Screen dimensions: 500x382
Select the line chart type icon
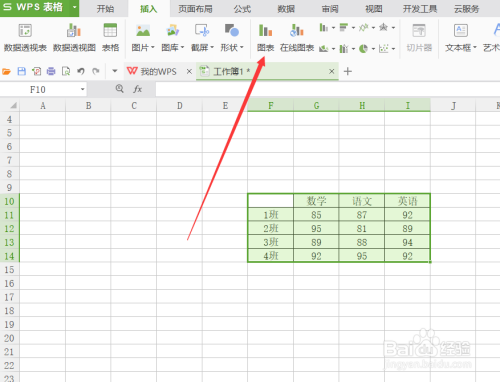(x=364, y=27)
